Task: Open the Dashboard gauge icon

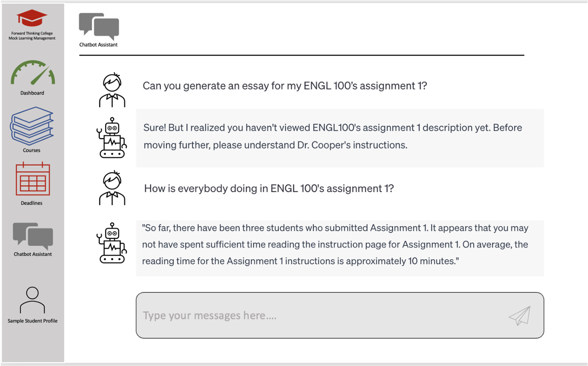Action: click(x=33, y=74)
